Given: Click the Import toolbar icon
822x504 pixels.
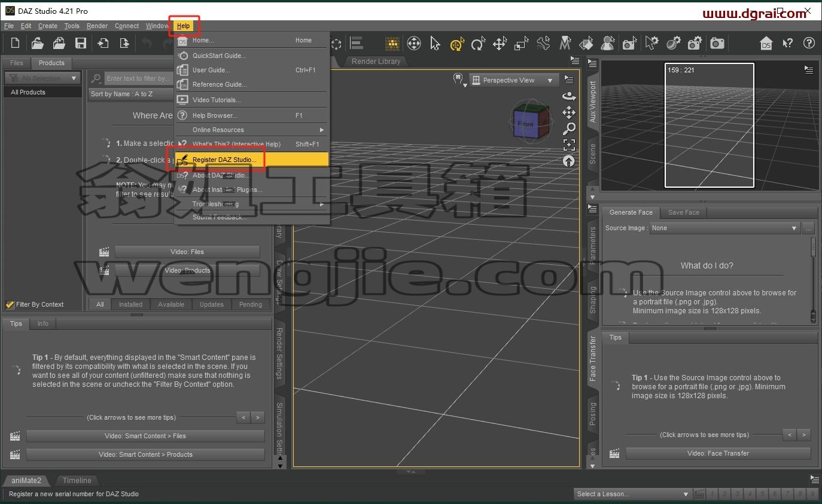Looking at the screenshot, I should [x=103, y=43].
